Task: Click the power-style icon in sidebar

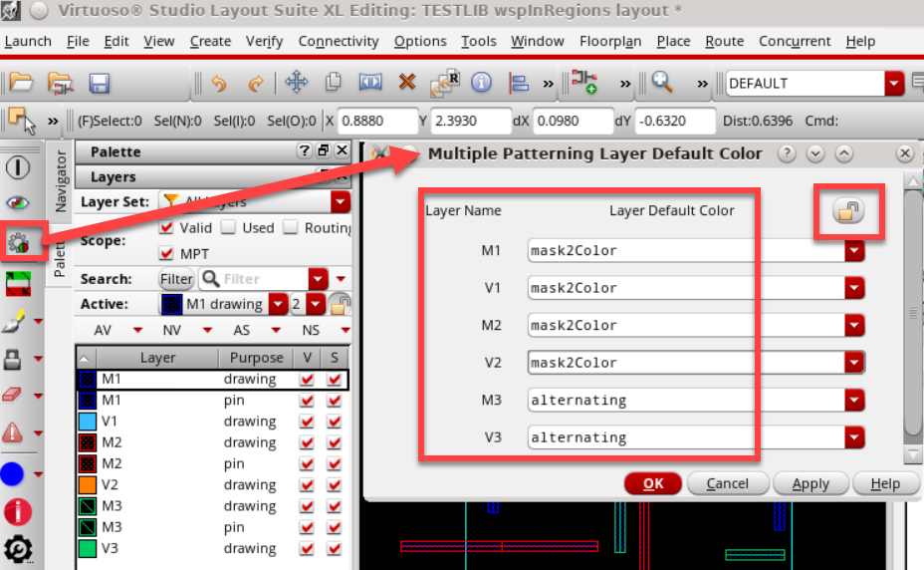Action: pos(18,167)
